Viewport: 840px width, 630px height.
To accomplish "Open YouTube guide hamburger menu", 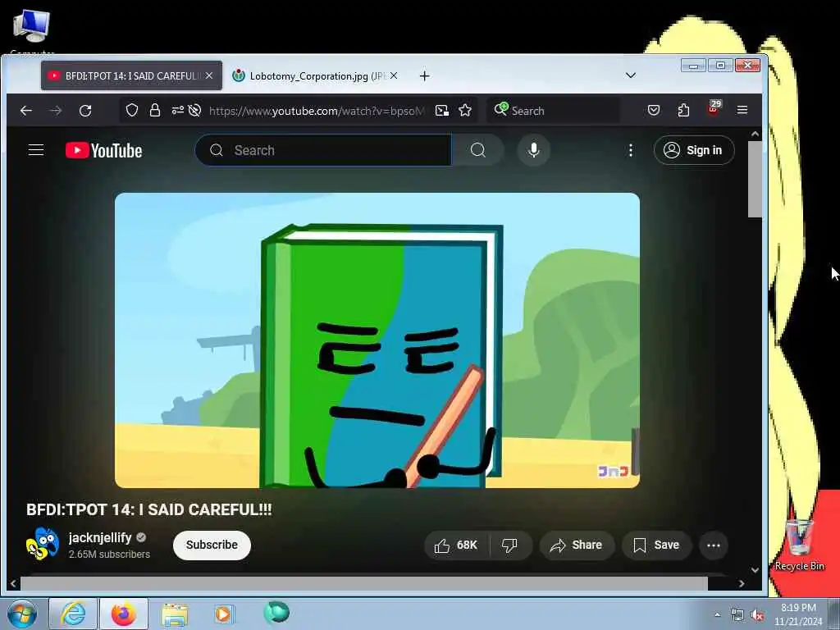I will click(x=36, y=150).
